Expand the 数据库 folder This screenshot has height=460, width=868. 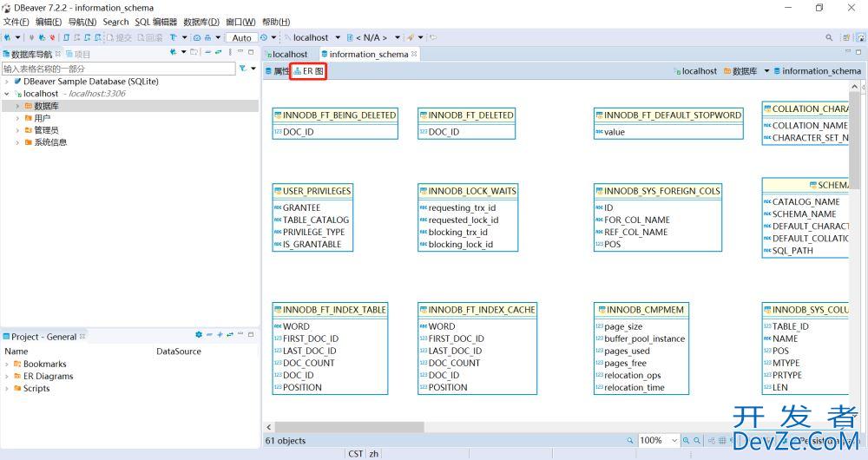click(x=17, y=106)
